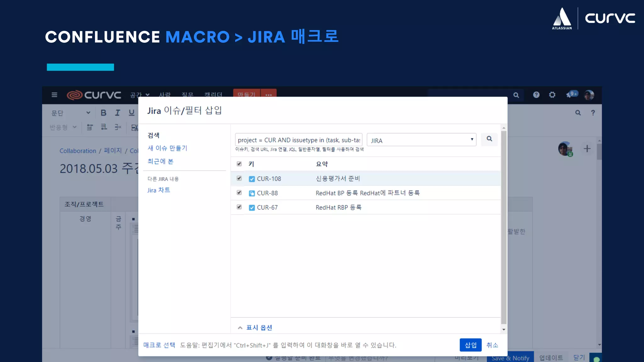Click the 닫기 close button of editor
The width and height of the screenshot is (644, 362).
tap(579, 357)
